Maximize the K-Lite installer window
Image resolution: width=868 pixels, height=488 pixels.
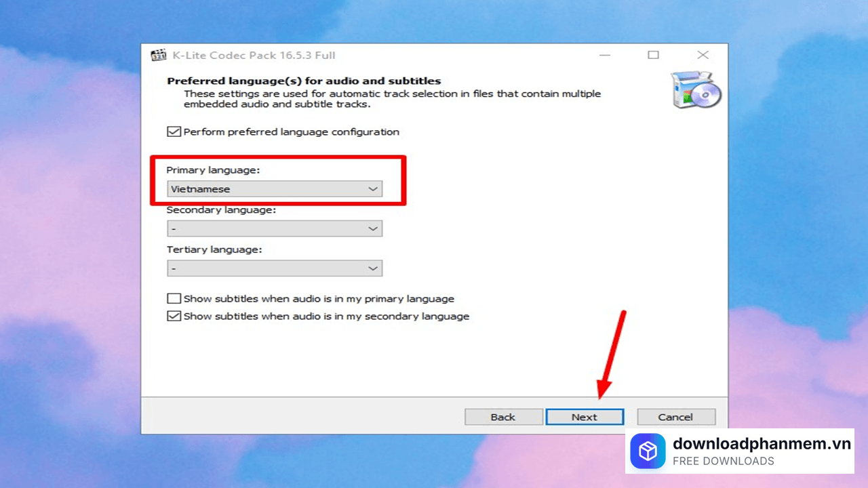tap(653, 55)
